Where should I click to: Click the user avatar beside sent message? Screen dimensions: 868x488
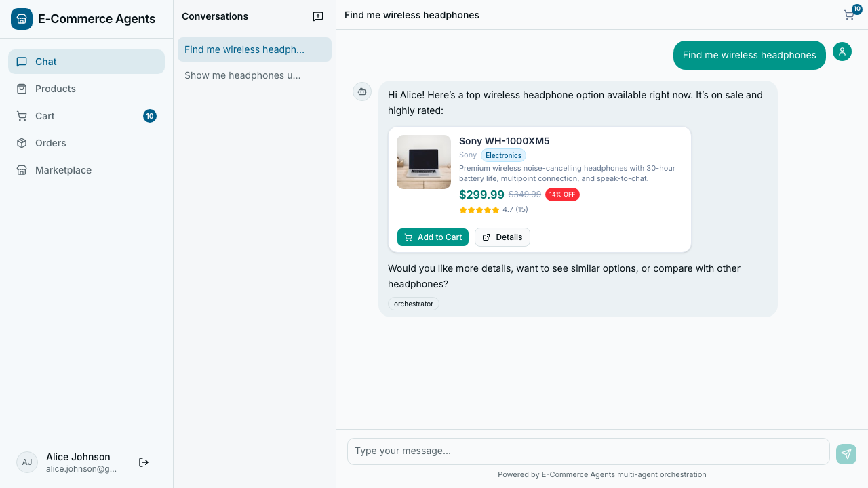click(x=842, y=52)
